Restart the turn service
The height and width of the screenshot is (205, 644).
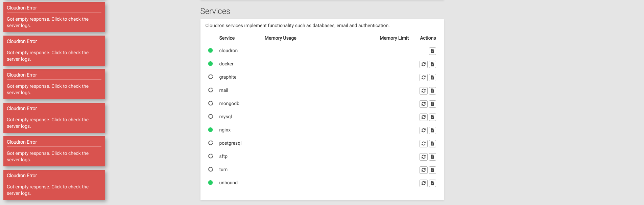[424, 170]
